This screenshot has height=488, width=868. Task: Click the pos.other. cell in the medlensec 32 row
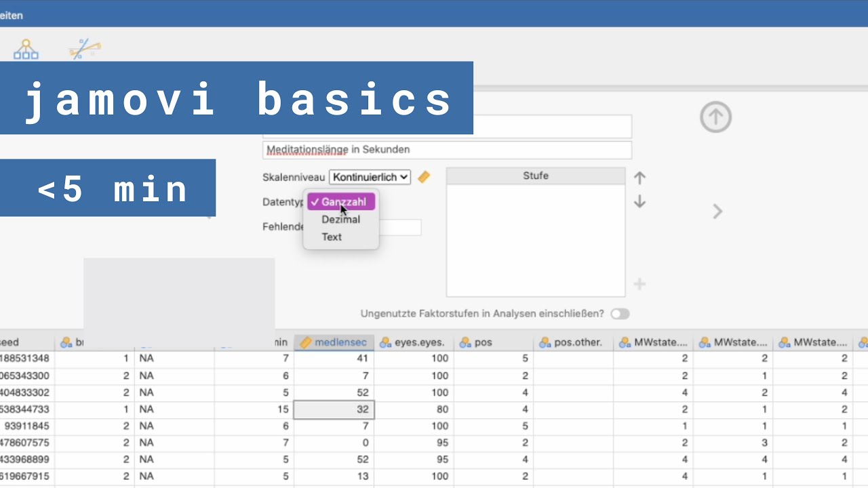coord(574,409)
